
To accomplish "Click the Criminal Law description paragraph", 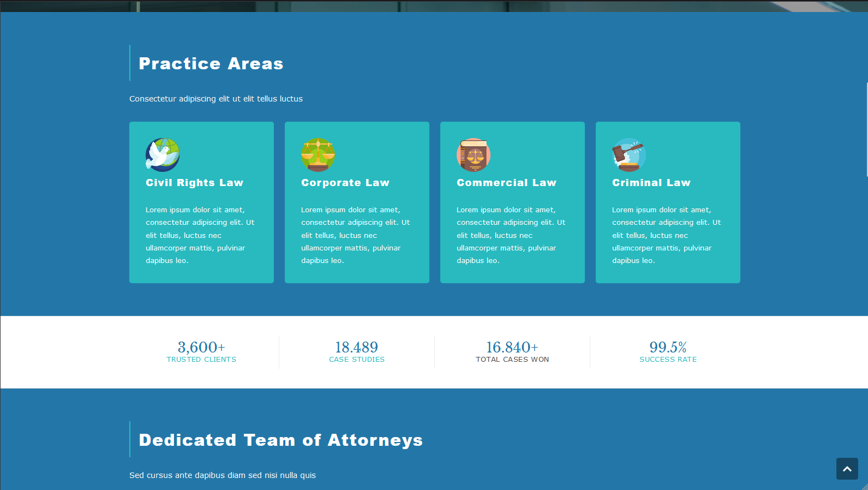I will (x=666, y=235).
